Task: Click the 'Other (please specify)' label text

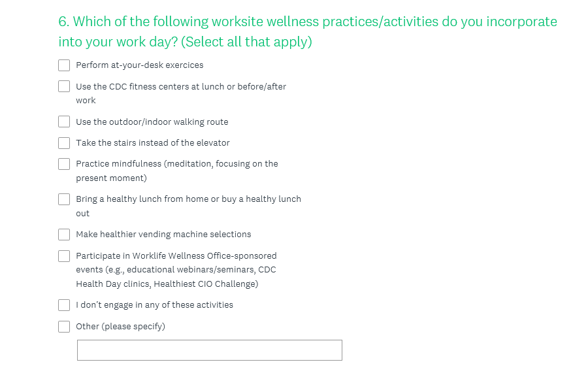Action: point(120,327)
